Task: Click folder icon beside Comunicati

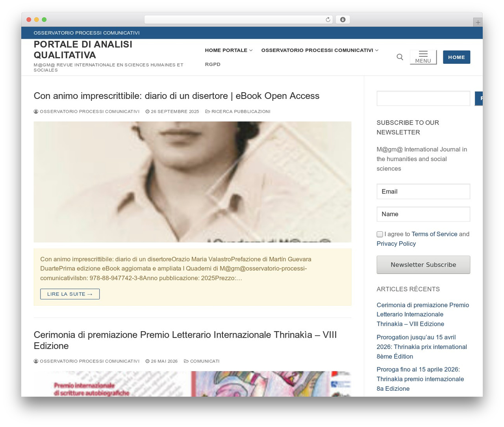Action: tap(186, 361)
